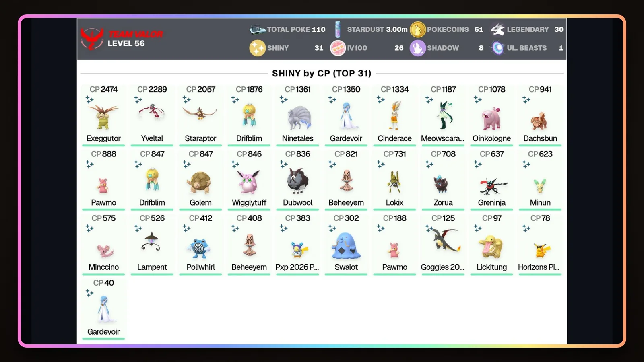This screenshot has height=362, width=644.
Task: Click the 'SHINY by CP (TOP 31)' heading
Action: (322, 73)
